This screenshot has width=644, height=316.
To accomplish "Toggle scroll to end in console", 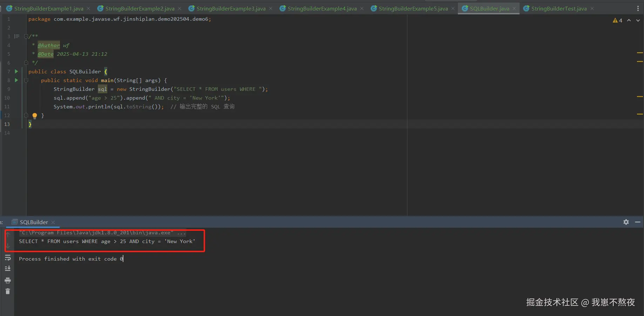I will click(x=8, y=269).
